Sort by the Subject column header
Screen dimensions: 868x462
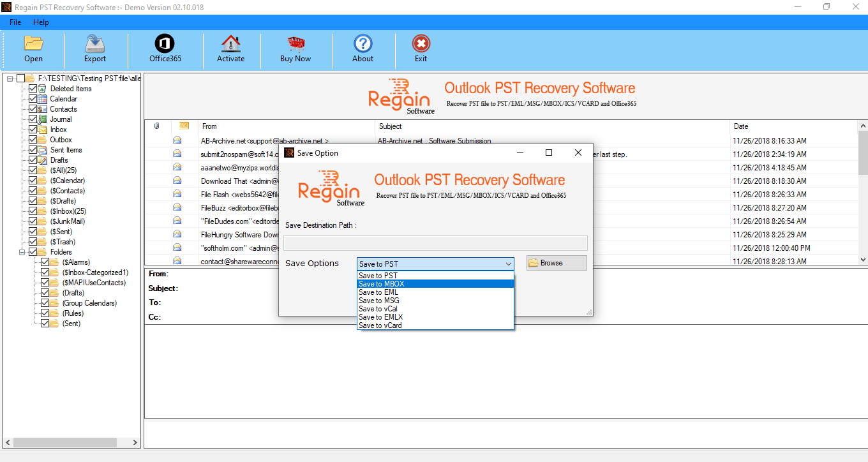click(x=553, y=126)
